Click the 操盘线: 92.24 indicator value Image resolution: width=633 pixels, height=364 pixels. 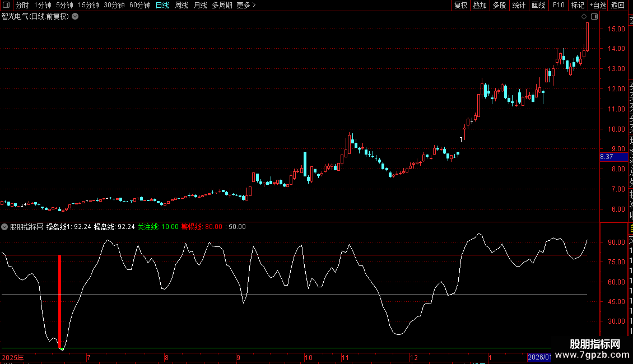click(x=114, y=227)
